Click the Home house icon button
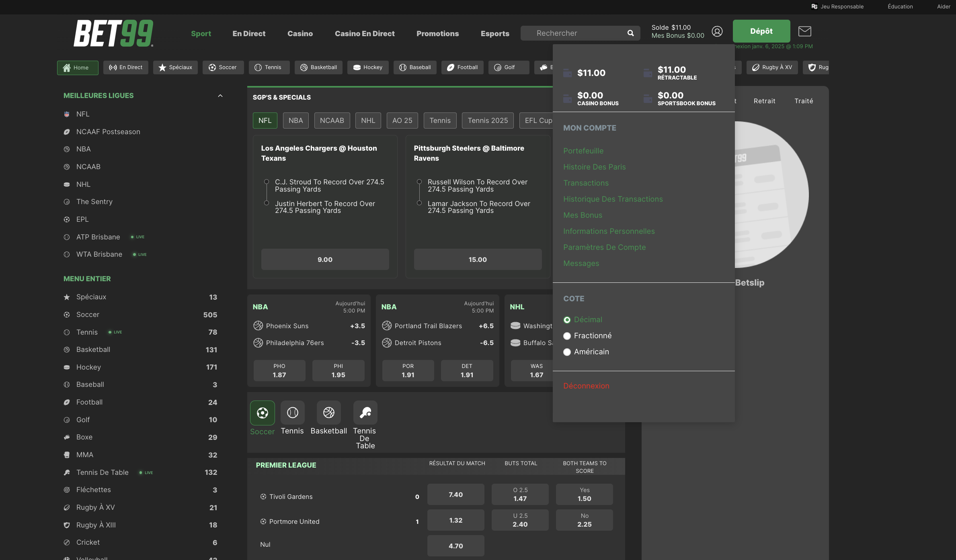 78,67
